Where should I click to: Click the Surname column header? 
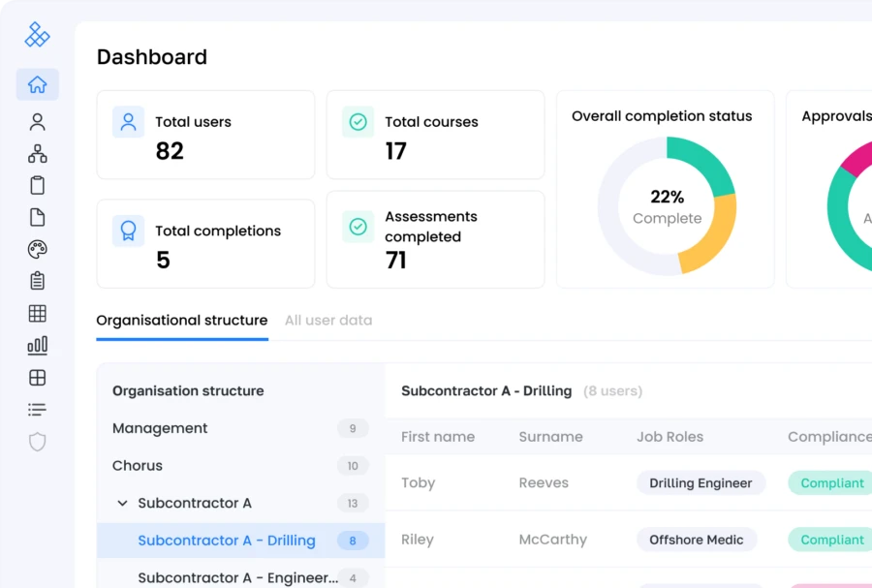550,437
